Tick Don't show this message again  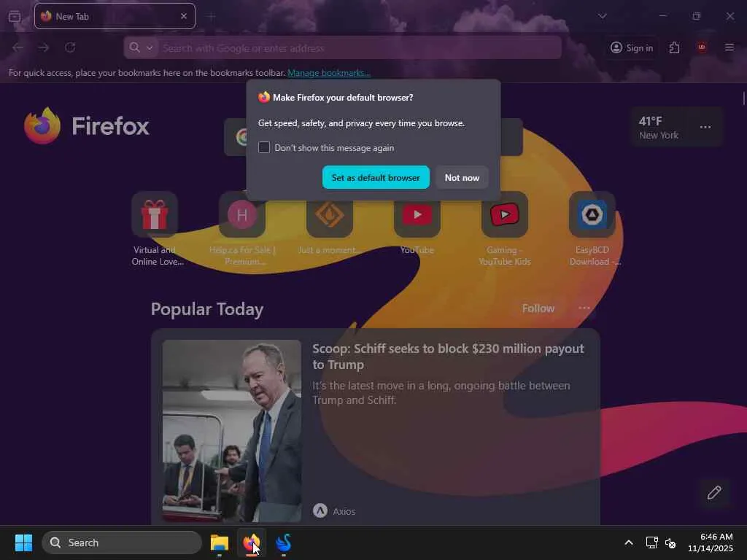tap(264, 147)
